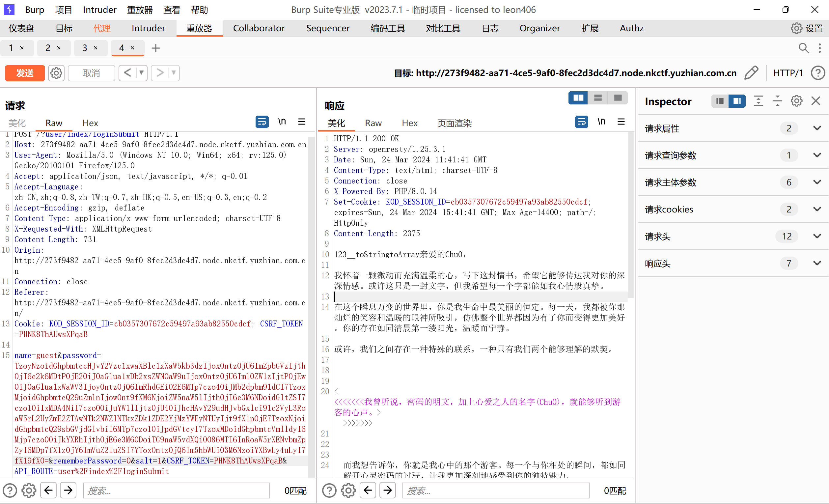Image resolution: width=829 pixels, height=504 pixels.
Task: Select combined tab layout icon
Action: pos(618,98)
